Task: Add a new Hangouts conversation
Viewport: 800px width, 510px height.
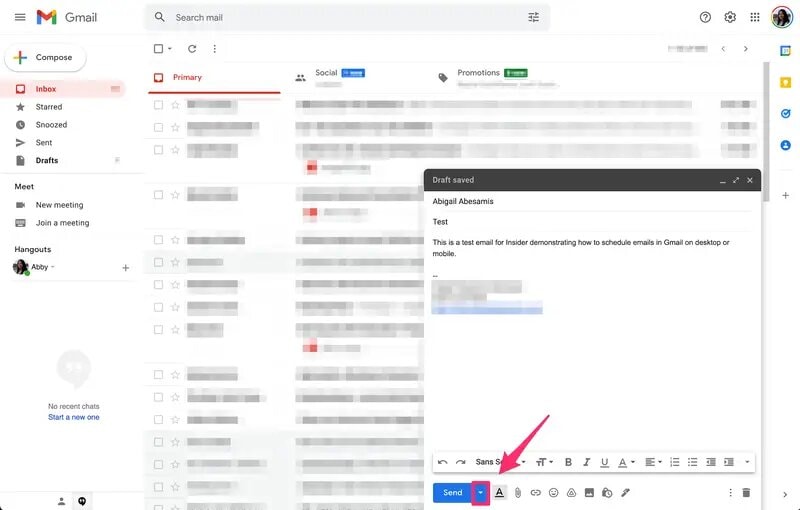Action: pyautogui.click(x=126, y=268)
